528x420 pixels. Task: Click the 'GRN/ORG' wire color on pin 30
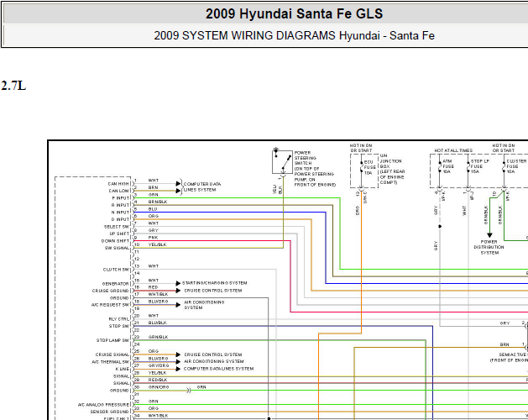[x=159, y=387]
